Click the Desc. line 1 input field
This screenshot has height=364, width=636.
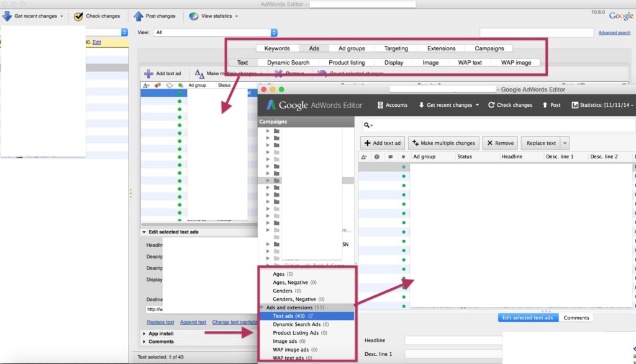click(x=453, y=354)
